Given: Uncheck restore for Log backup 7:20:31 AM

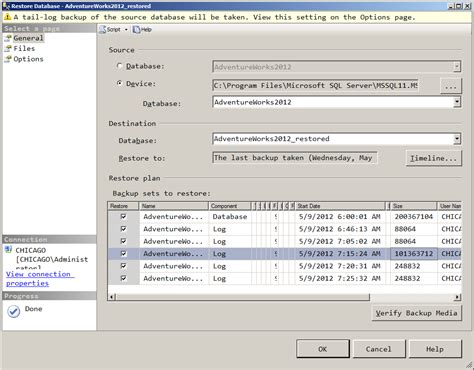Looking at the screenshot, I should tap(123, 266).
